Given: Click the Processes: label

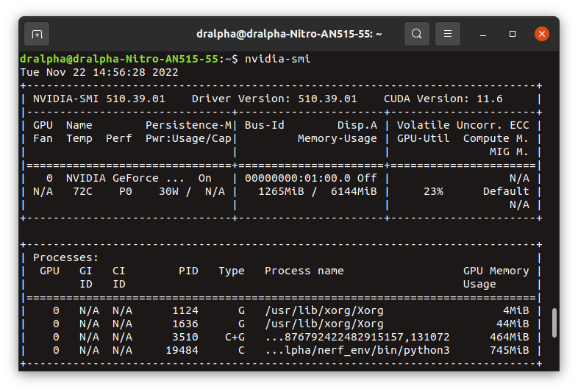Looking at the screenshot, I should pyautogui.click(x=66, y=257).
